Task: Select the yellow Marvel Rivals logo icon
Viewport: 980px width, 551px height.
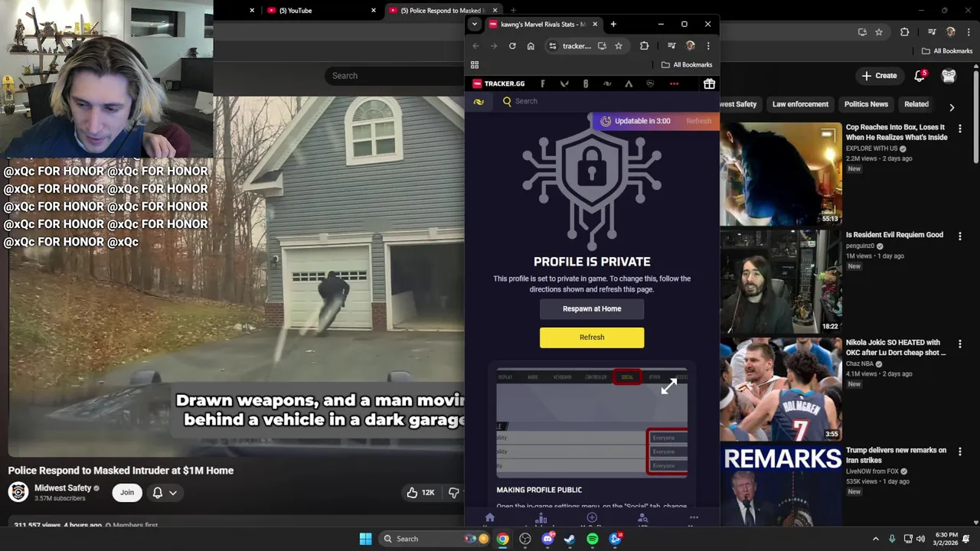Action: 479,101
